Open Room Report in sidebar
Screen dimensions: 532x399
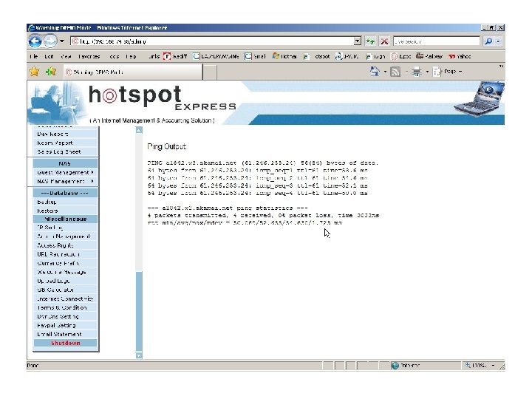coord(65,143)
